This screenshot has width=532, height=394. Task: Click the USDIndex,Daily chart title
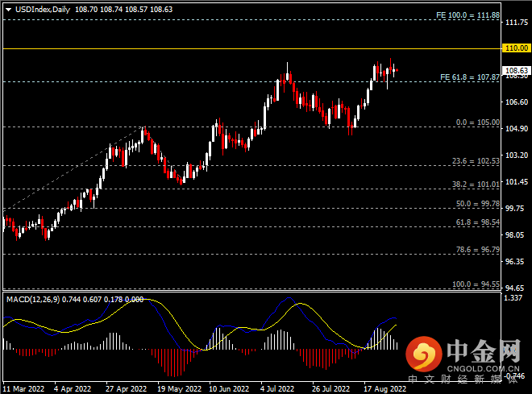pos(43,10)
